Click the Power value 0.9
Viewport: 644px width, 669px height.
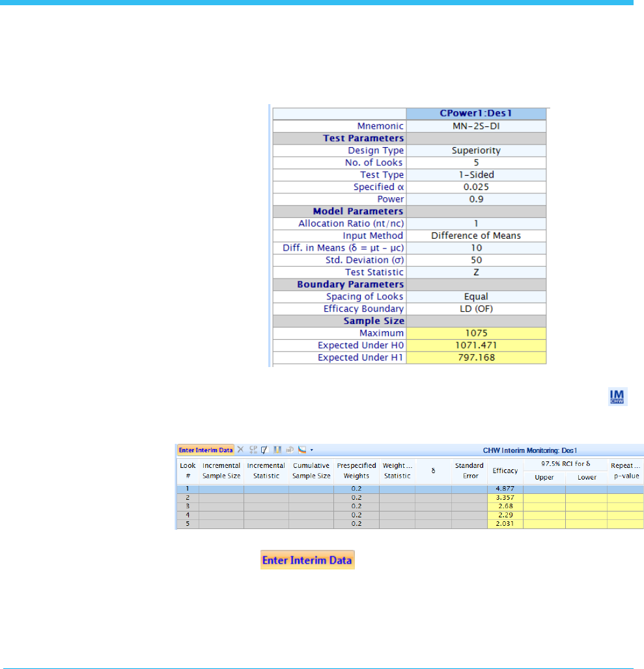476,199
